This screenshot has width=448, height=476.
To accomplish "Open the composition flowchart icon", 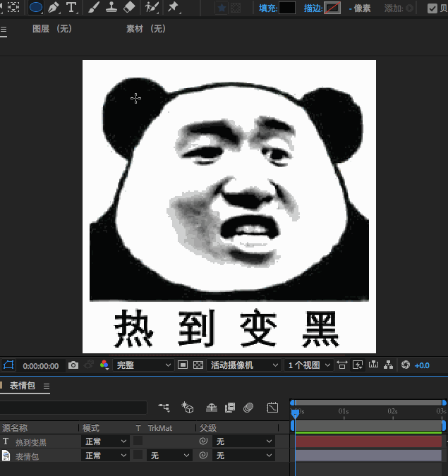I will tap(388, 365).
